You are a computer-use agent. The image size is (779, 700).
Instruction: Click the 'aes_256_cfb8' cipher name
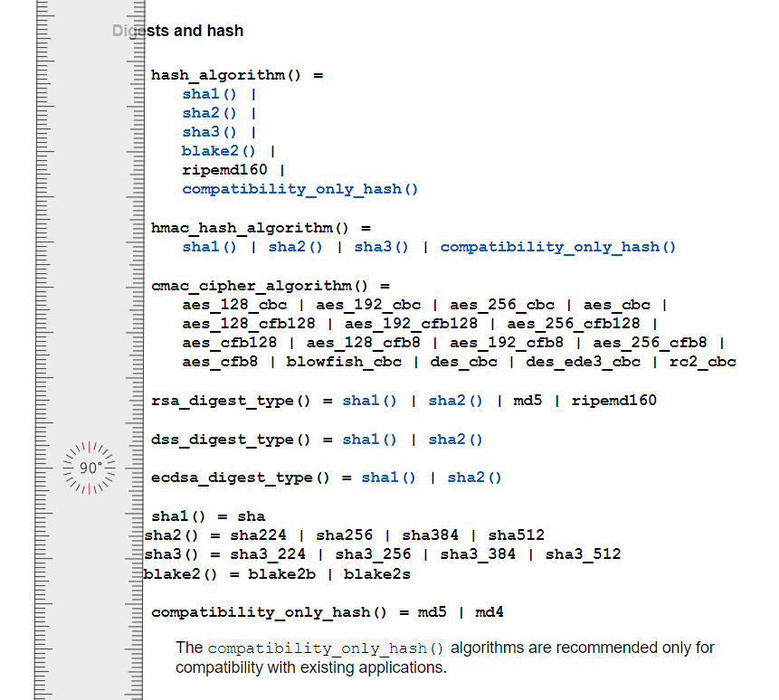coord(650,343)
